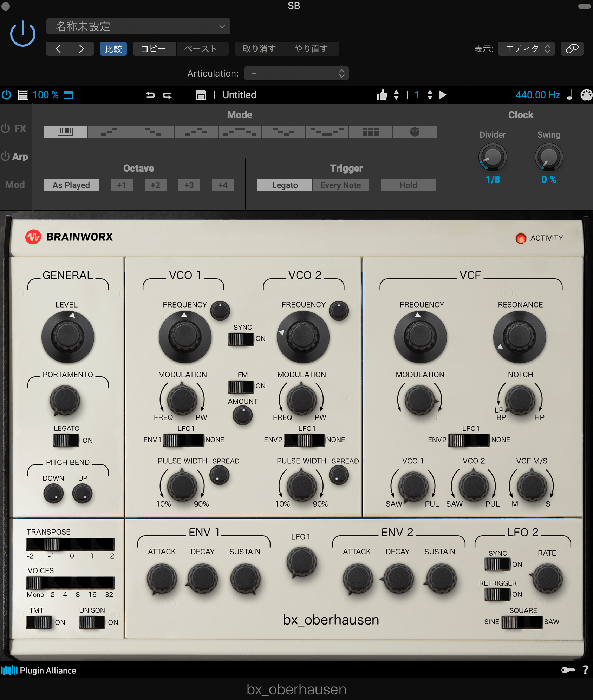Click the ペースト paste button
Viewport: 593px width, 700px height.
point(202,48)
